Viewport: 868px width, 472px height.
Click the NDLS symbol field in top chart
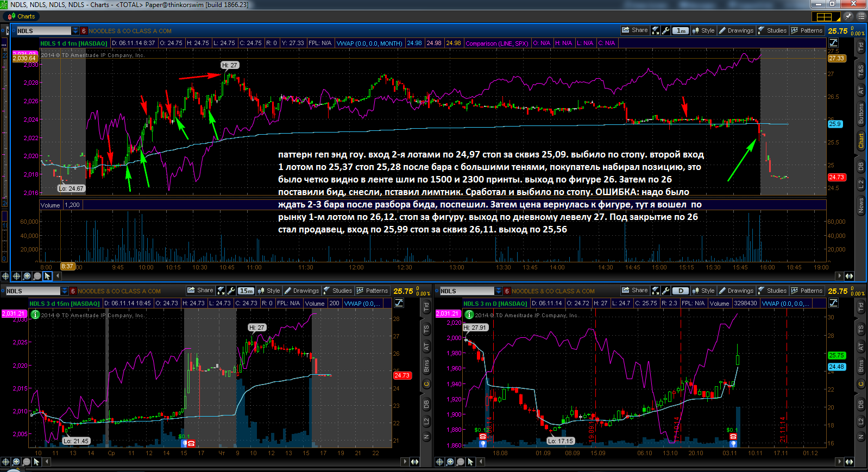click(43, 31)
